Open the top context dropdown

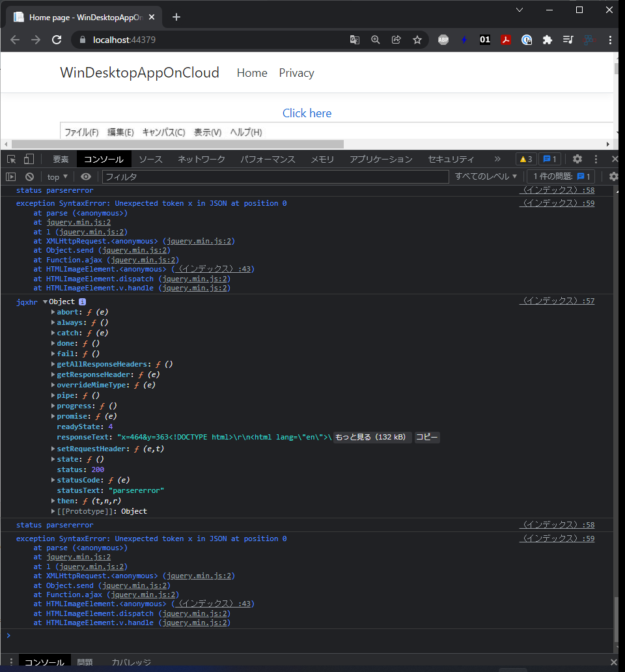pyautogui.click(x=57, y=176)
